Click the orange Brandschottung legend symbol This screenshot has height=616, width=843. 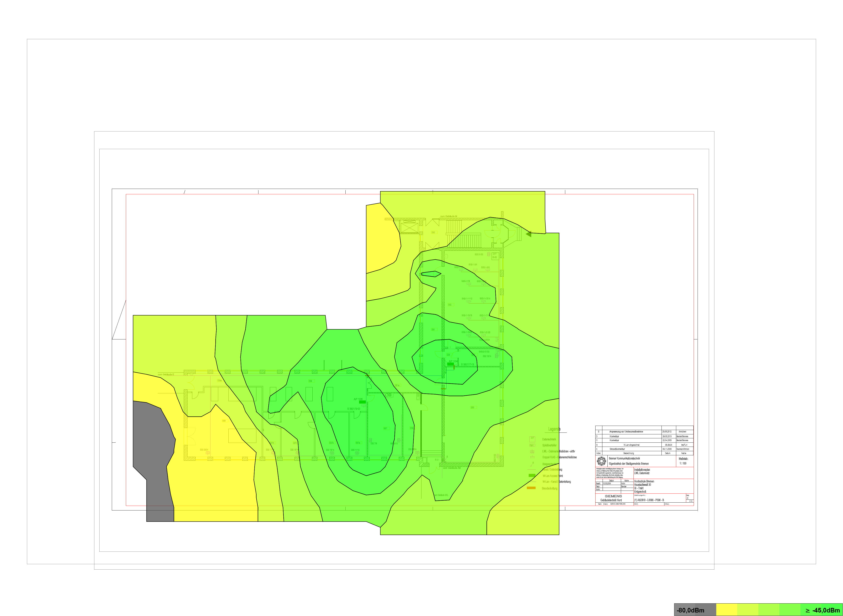click(531, 488)
